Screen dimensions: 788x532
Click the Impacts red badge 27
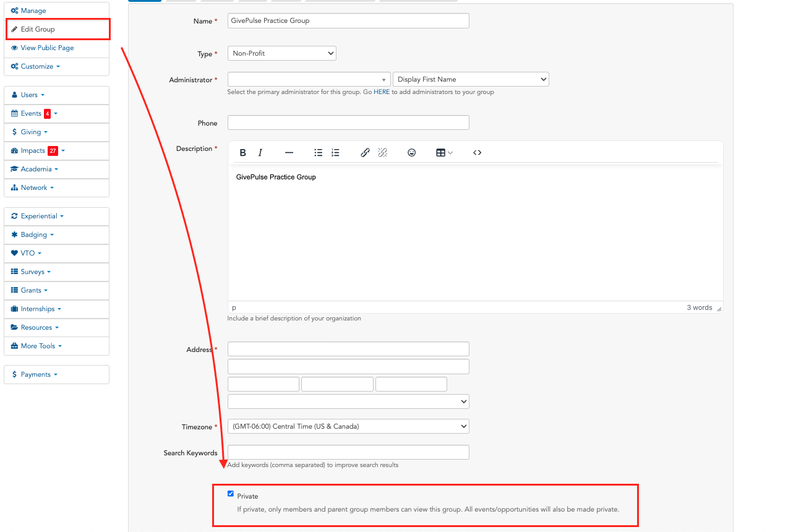point(53,151)
